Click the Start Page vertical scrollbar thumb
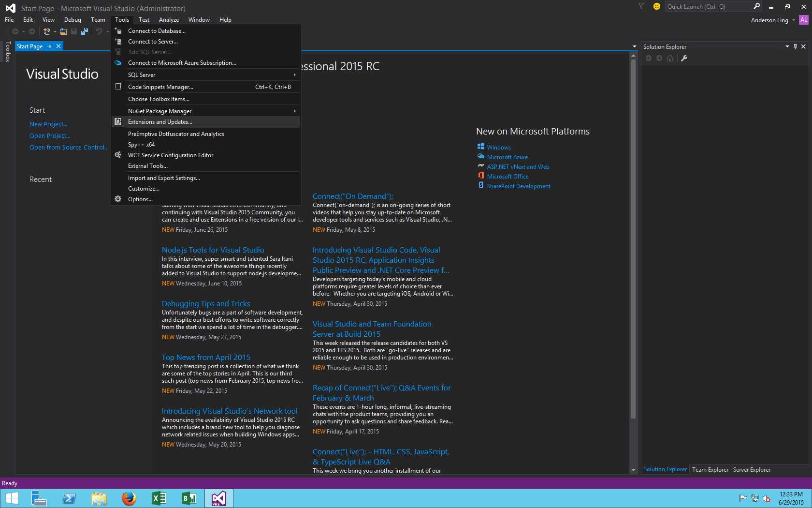Image resolution: width=812 pixels, height=508 pixels. (633, 239)
